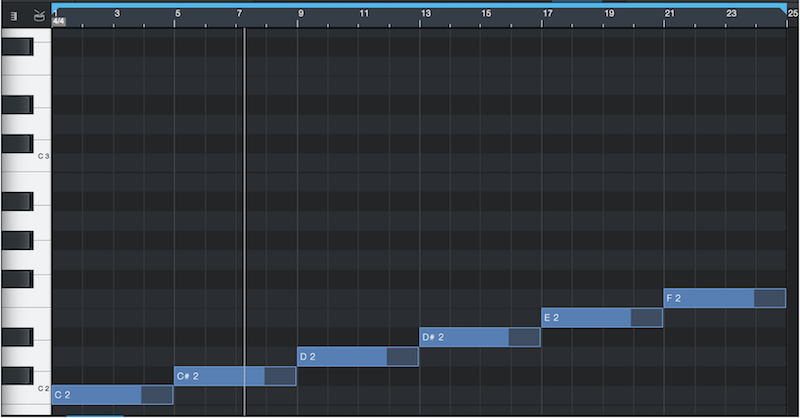Click bar 5 on the ruler

click(178, 14)
